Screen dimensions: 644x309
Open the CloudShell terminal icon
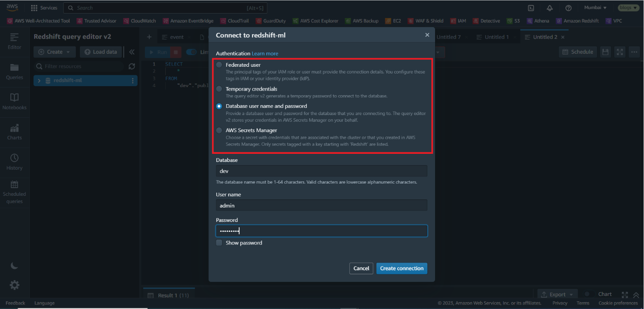pos(531,8)
